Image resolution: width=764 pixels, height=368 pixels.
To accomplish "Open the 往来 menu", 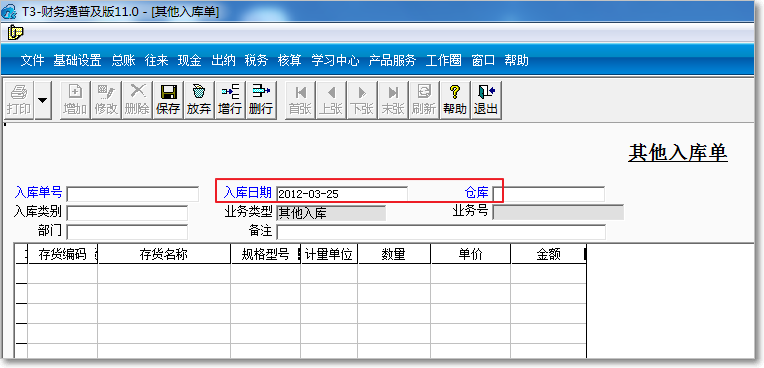I will pos(156,60).
